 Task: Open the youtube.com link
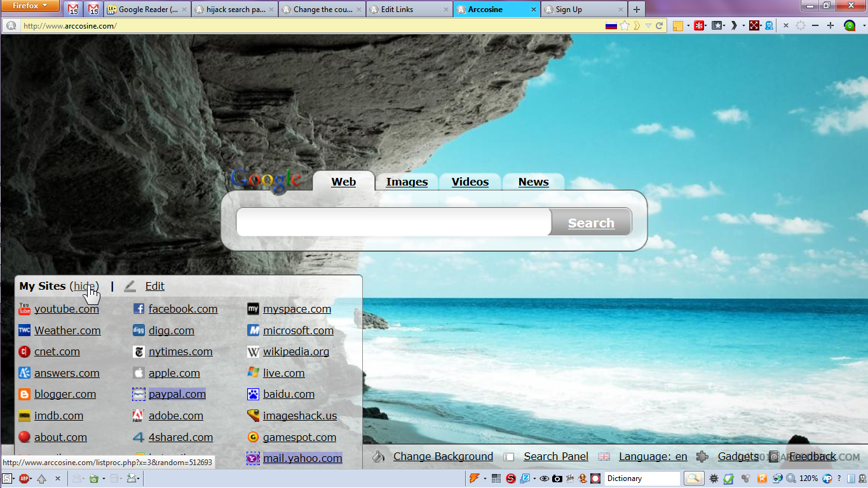[x=67, y=309]
